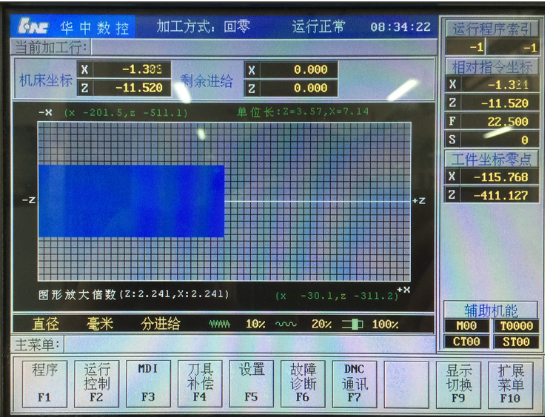Click the 华中数控 HNC logo
545x420 pixels.
pyautogui.click(x=33, y=26)
